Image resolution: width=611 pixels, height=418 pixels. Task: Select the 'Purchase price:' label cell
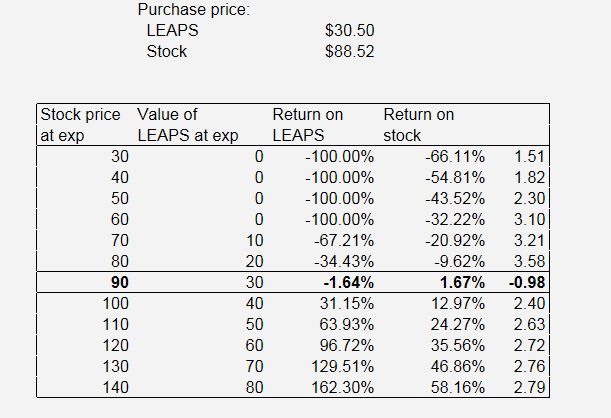click(193, 10)
